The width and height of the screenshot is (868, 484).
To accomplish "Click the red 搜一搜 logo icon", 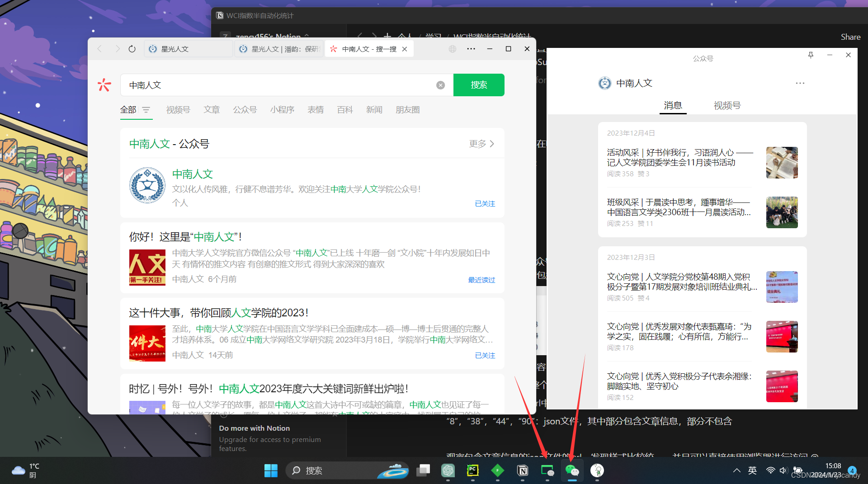I will pyautogui.click(x=104, y=85).
